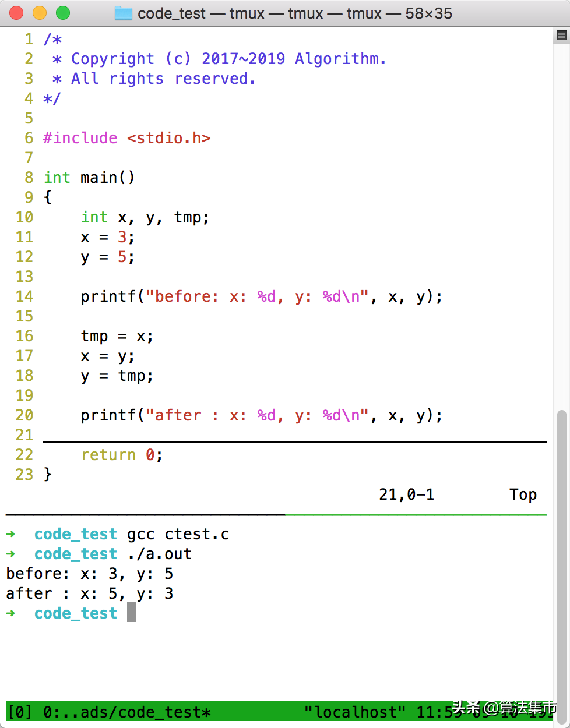This screenshot has height=728, width=570.
Task: Minimize the window with the yellow button
Action: [x=40, y=13]
